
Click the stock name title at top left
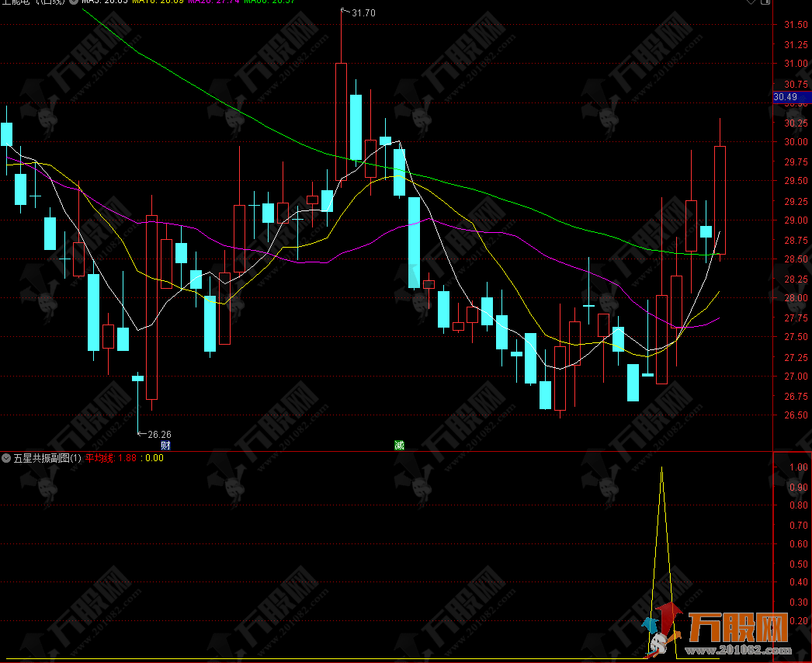31,2
